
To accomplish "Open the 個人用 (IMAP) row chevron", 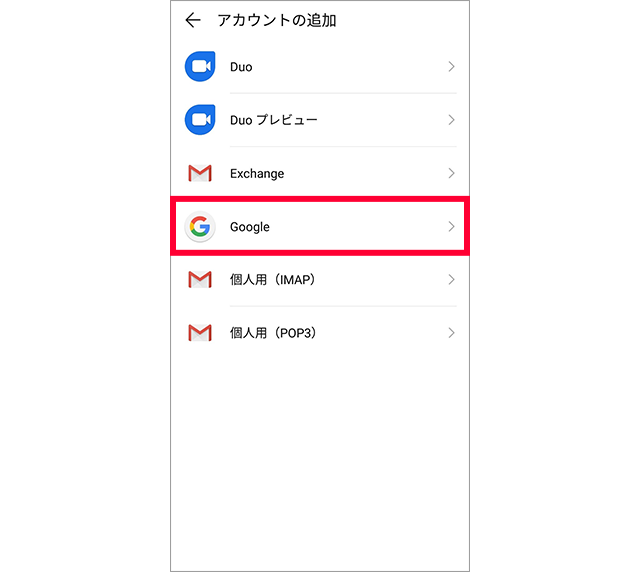I will [451, 280].
